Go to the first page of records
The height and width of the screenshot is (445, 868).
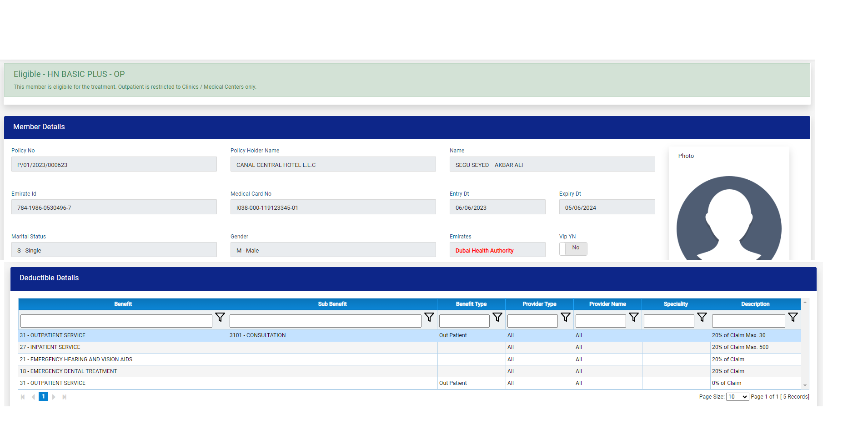23,397
